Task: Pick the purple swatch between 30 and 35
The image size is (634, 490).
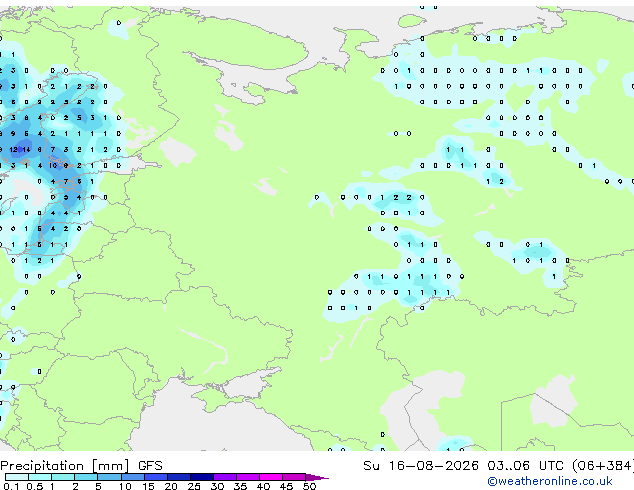Action: coord(225,477)
